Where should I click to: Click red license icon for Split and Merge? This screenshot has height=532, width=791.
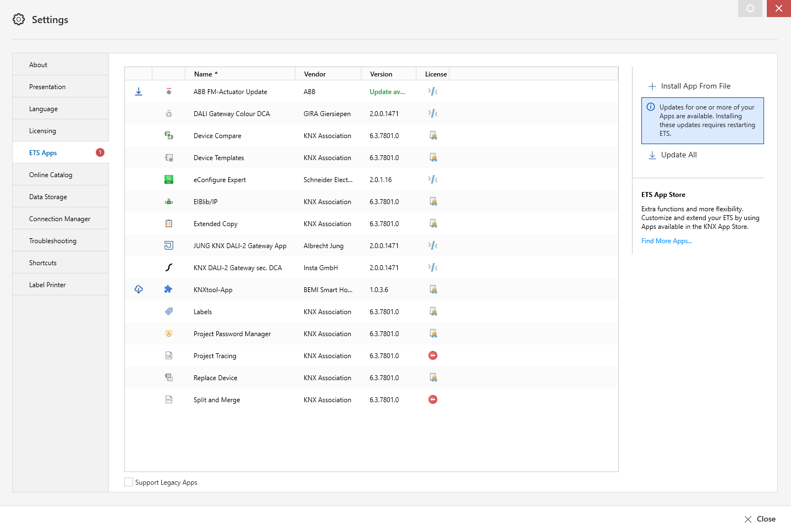(x=433, y=399)
